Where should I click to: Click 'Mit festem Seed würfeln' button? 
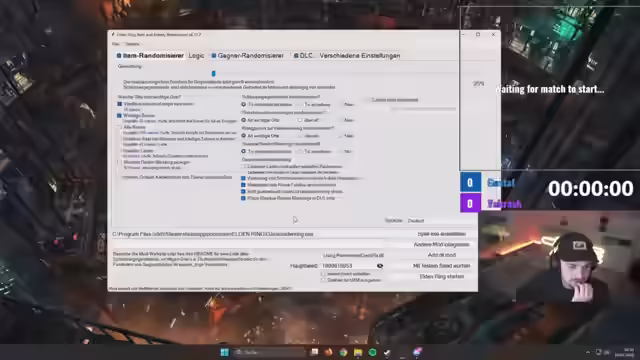(442, 266)
